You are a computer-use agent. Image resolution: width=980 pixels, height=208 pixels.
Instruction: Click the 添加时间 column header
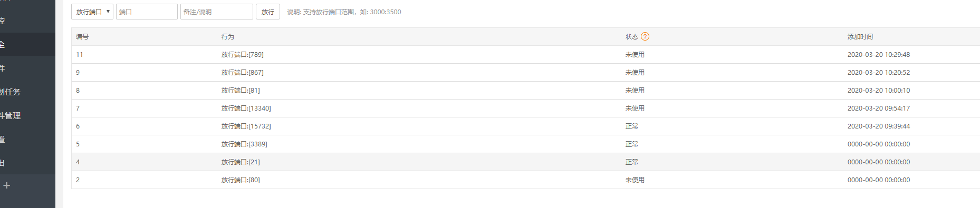(x=860, y=37)
